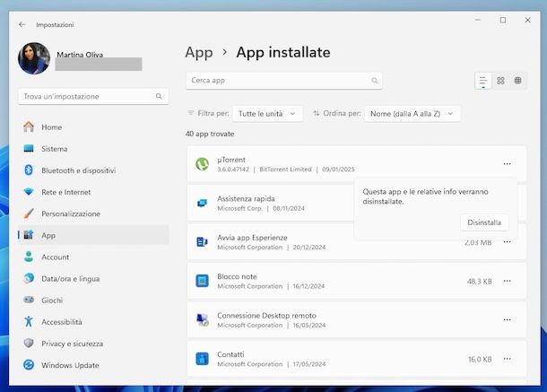Maximize the Impostazioni window
The height and width of the screenshot is (392, 547).
(x=503, y=21)
